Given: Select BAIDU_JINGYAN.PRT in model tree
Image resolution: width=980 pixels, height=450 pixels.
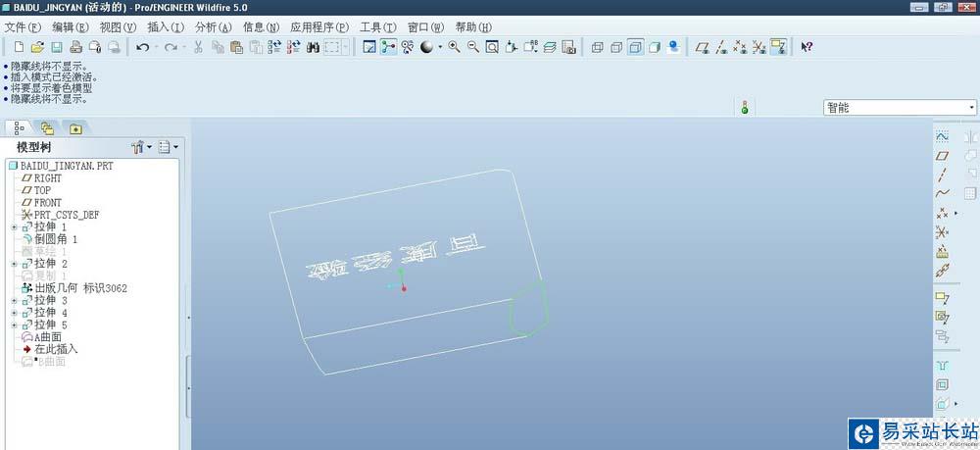Looking at the screenshot, I should pyautogui.click(x=61, y=167).
